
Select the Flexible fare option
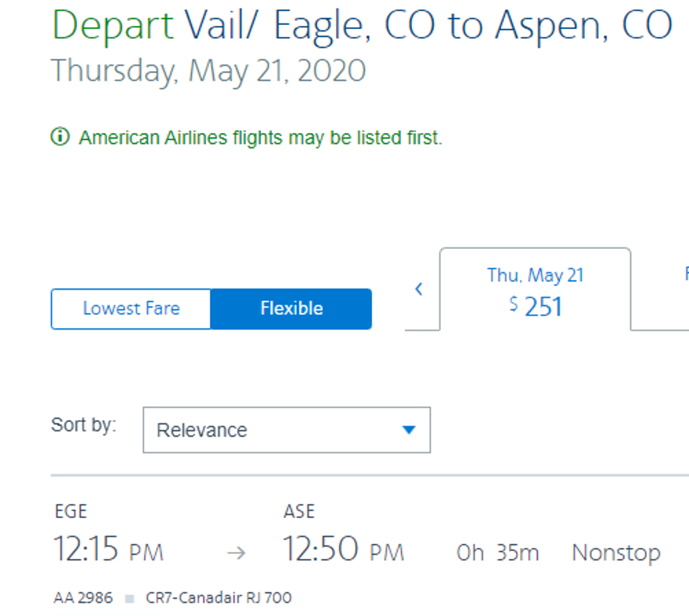point(291,308)
